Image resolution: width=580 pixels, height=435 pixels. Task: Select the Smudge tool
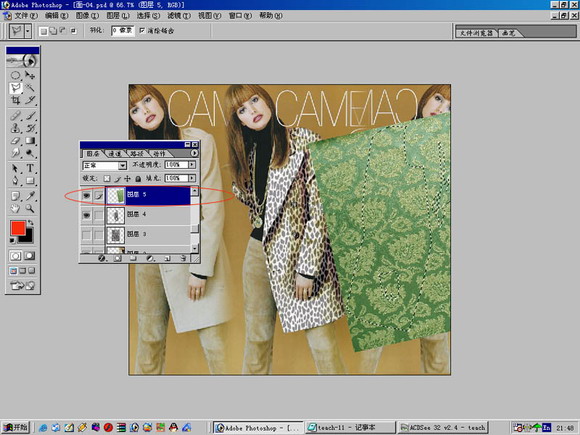click(x=15, y=153)
